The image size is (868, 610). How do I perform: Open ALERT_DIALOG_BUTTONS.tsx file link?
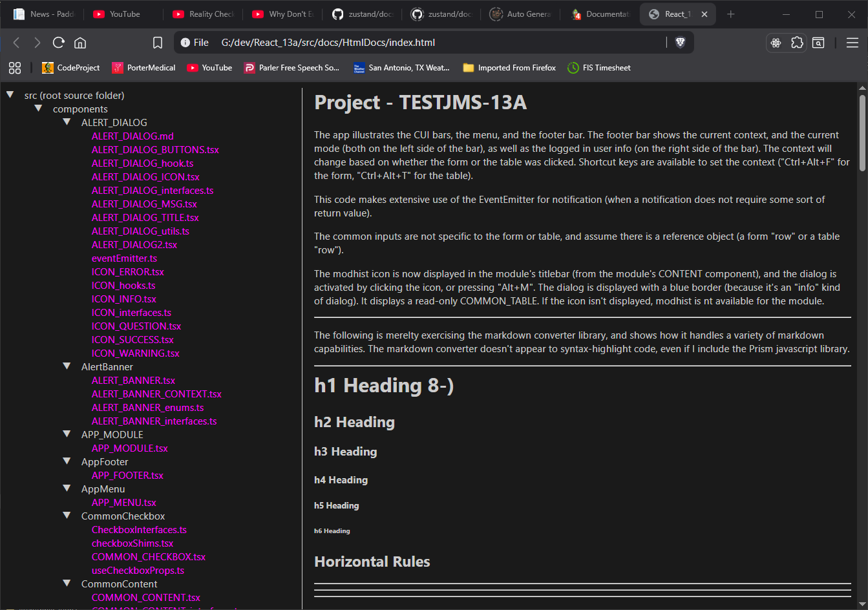[155, 150]
